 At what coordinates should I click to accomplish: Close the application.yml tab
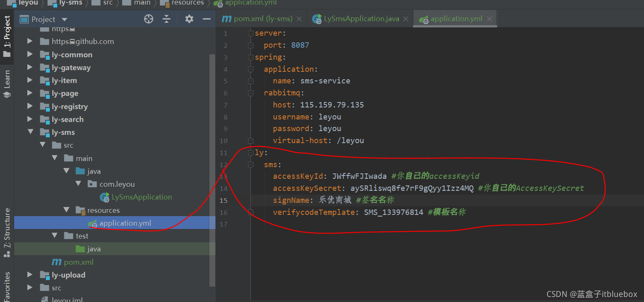click(490, 19)
